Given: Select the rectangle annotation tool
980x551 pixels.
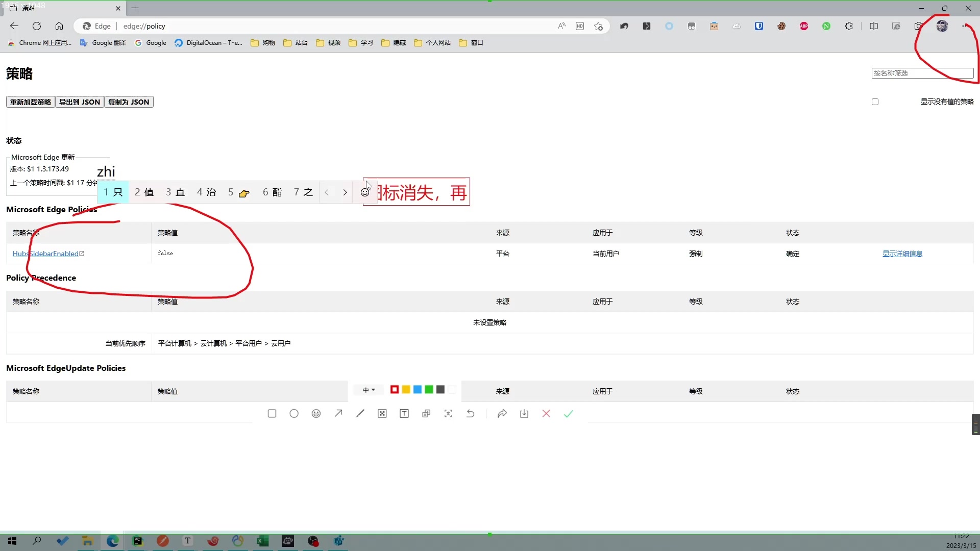Looking at the screenshot, I should coord(272,414).
